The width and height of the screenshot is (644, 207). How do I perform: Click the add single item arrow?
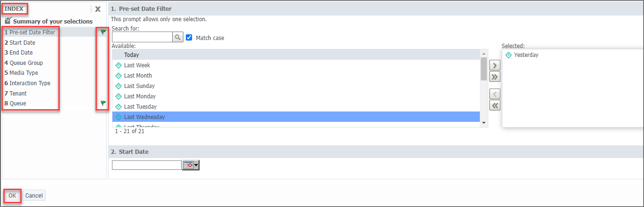click(495, 65)
